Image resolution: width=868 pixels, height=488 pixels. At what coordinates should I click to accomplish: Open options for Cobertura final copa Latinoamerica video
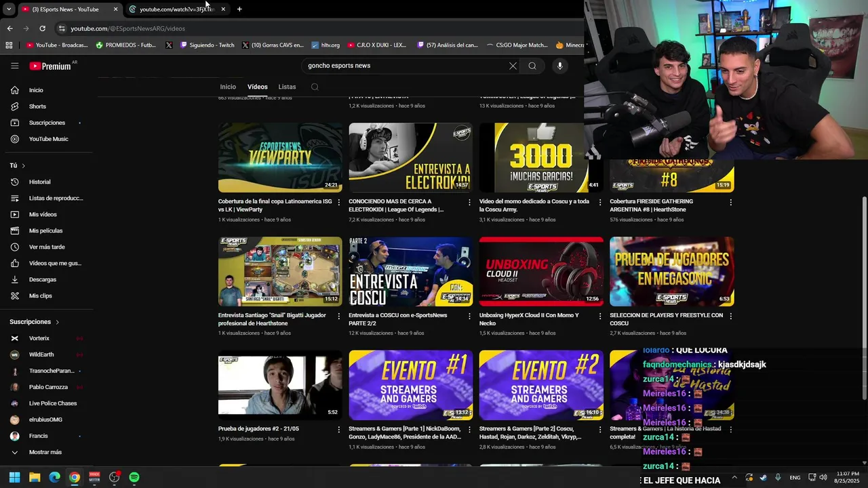click(x=339, y=202)
